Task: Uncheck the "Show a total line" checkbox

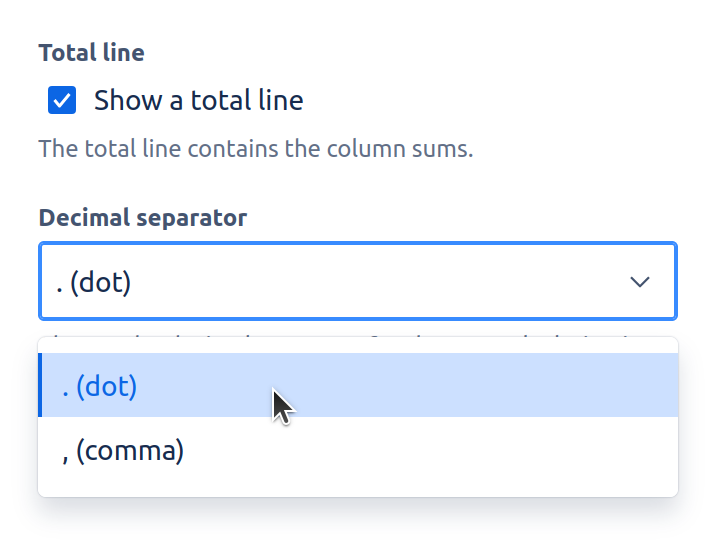Action: tap(62, 100)
